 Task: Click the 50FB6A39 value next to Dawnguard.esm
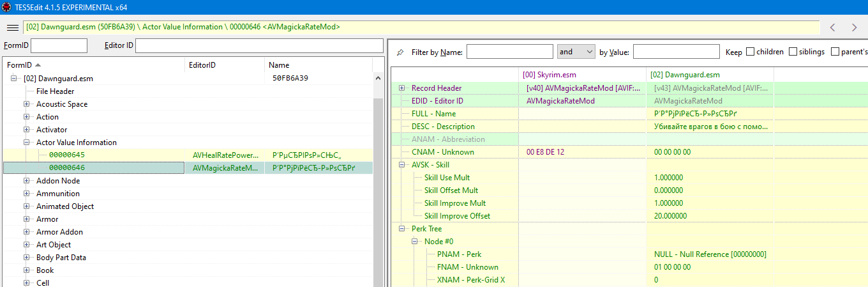coord(290,79)
